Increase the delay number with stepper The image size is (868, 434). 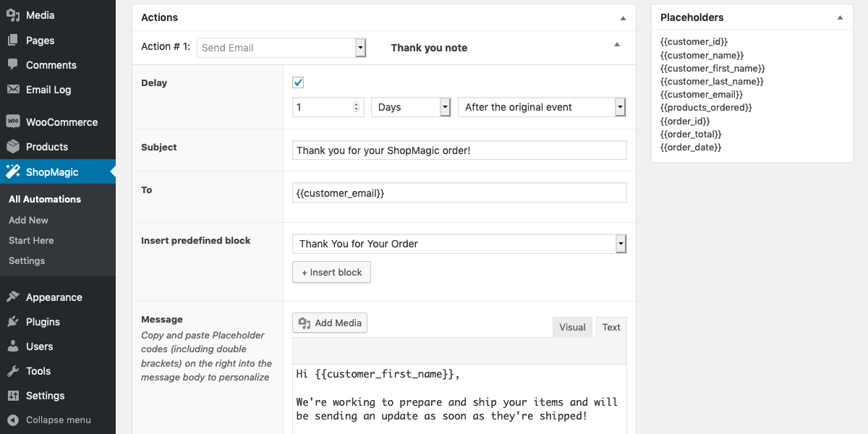[356, 104]
